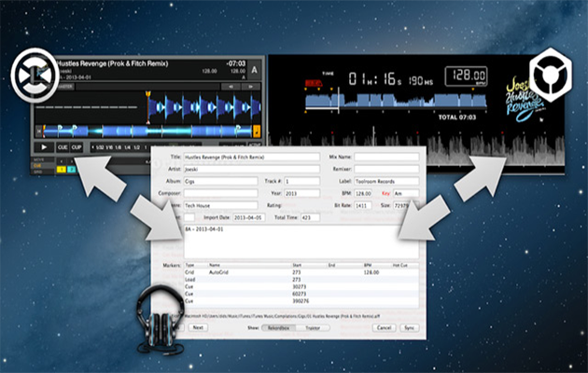Click the orange marker at stripe end
This screenshot has height=373, width=588.
[x=257, y=131]
